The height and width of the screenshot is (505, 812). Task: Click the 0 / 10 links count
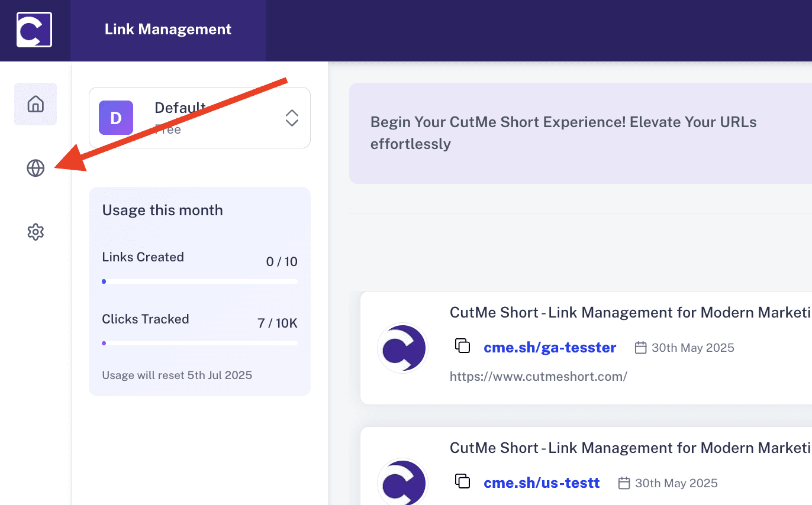pyautogui.click(x=282, y=262)
